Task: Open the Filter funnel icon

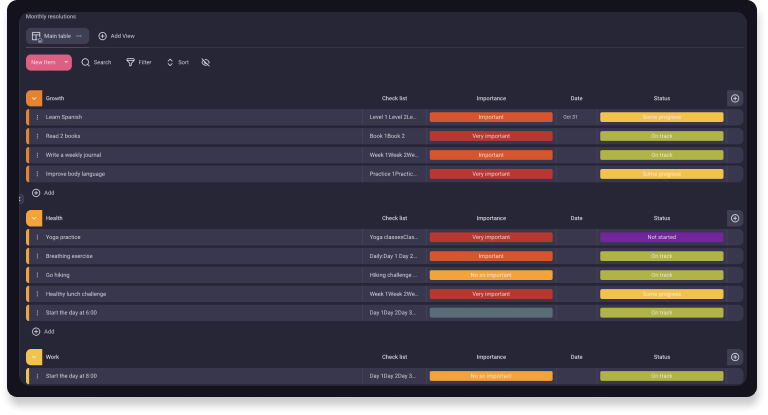Action: (x=130, y=62)
